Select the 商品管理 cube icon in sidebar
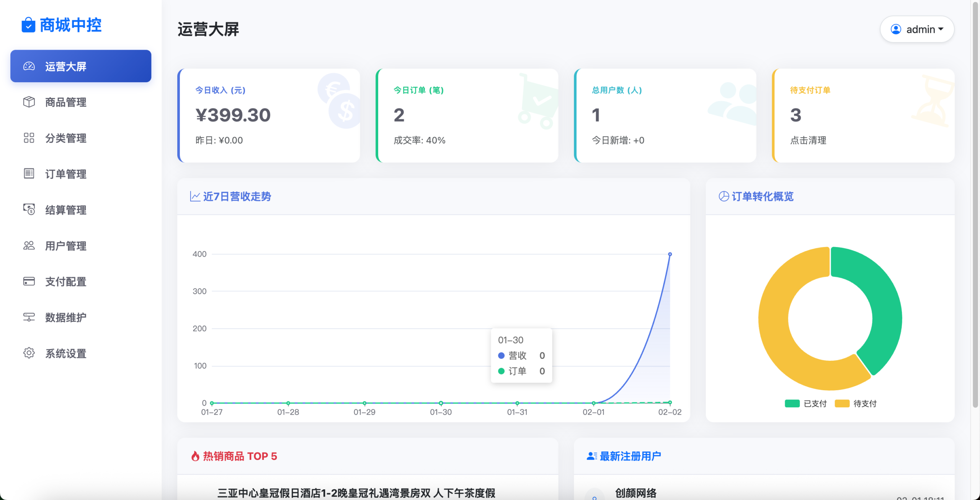 pyautogui.click(x=29, y=102)
